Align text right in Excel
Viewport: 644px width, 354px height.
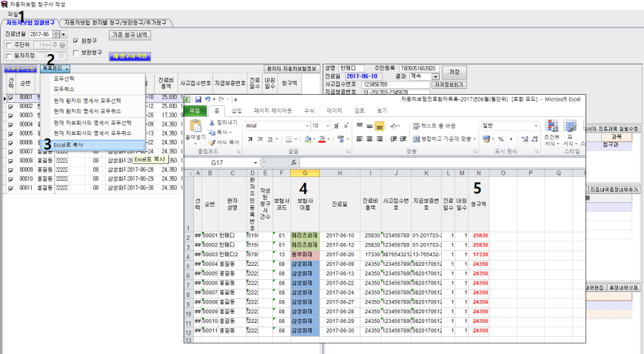pos(379,139)
